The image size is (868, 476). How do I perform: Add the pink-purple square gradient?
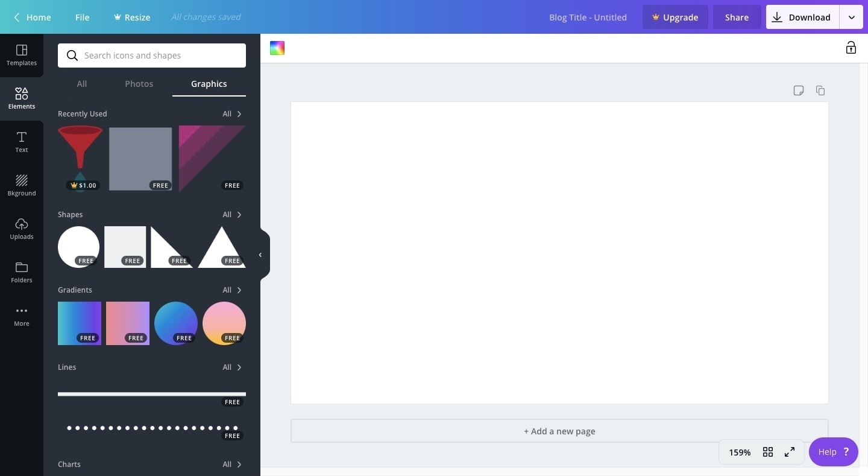[128, 323]
